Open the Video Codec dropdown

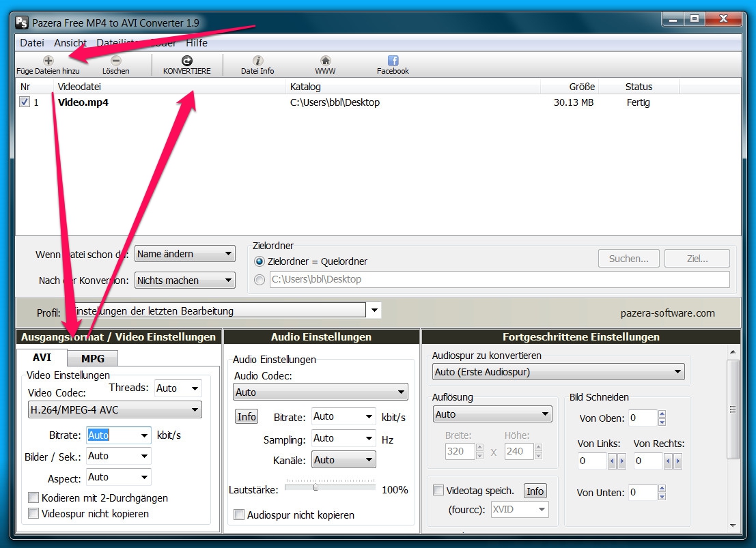[x=115, y=409]
